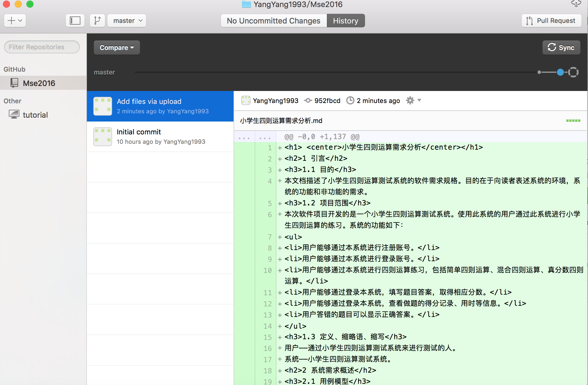Click the Sync button
The width and height of the screenshot is (588, 385).
561,48
